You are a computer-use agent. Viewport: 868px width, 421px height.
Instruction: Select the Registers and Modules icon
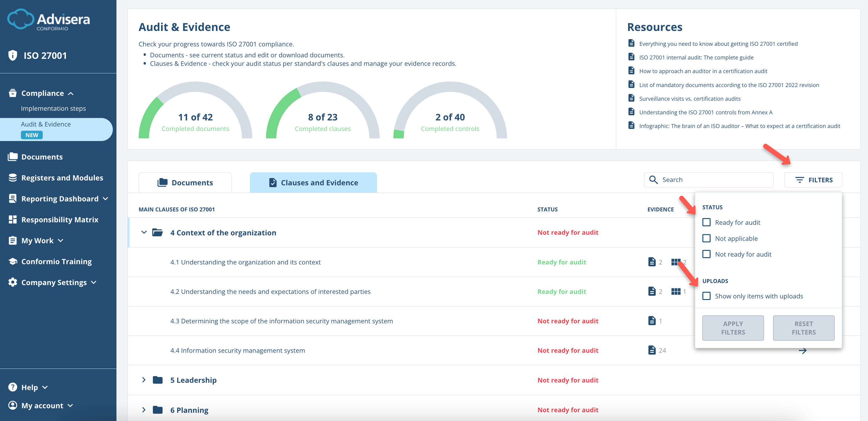(12, 177)
